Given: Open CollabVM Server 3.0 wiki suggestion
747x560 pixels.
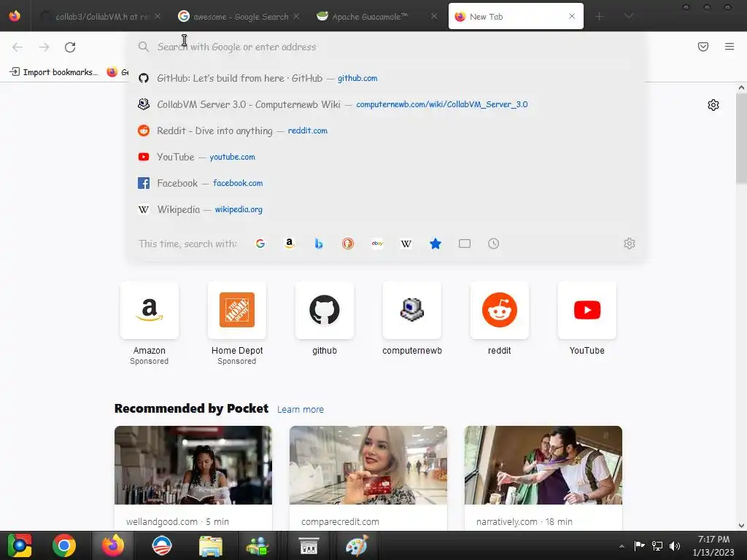Looking at the screenshot, I should click(x=386, y=104).
